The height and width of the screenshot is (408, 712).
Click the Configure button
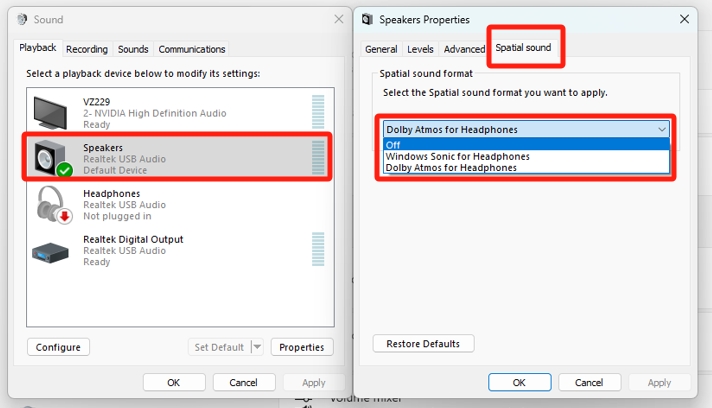[58, 347]
